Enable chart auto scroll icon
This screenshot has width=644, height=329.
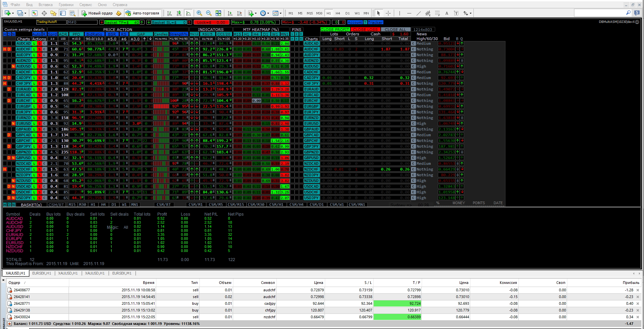[230, 13]
